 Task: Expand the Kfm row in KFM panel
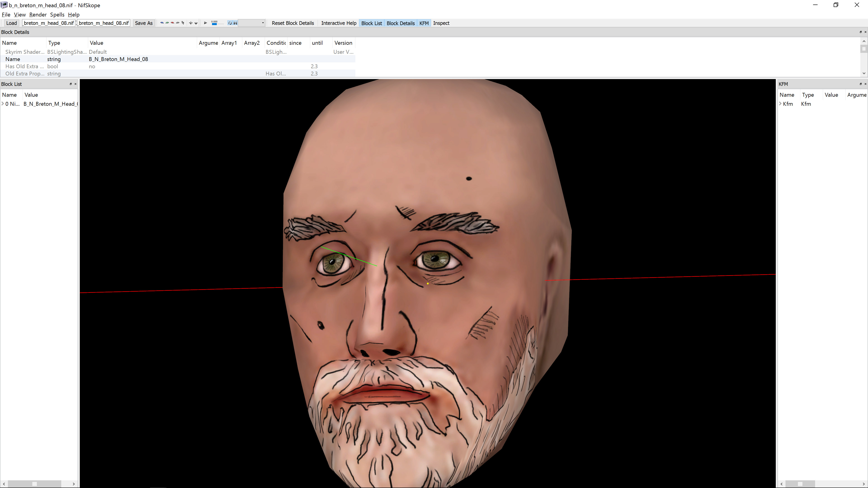point(780,104)
